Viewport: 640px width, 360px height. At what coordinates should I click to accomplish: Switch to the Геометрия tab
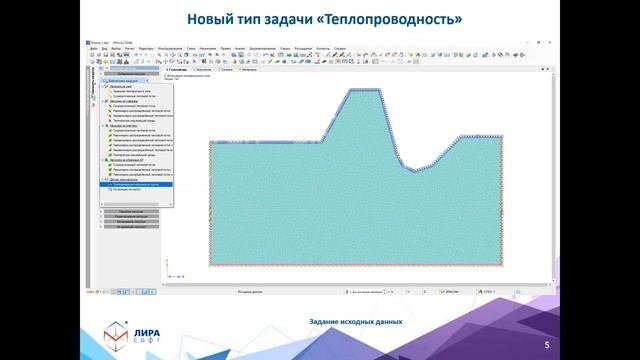tap(177, 69)
